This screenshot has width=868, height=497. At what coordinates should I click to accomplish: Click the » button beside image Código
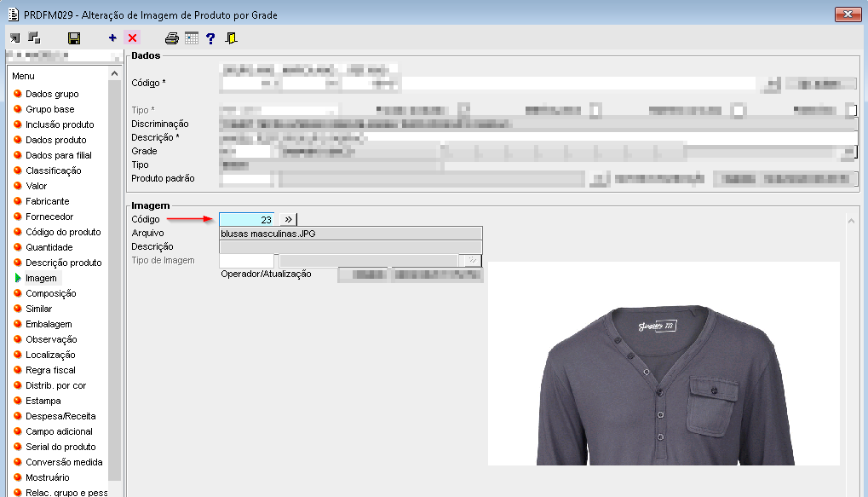[x=288, y=219]
